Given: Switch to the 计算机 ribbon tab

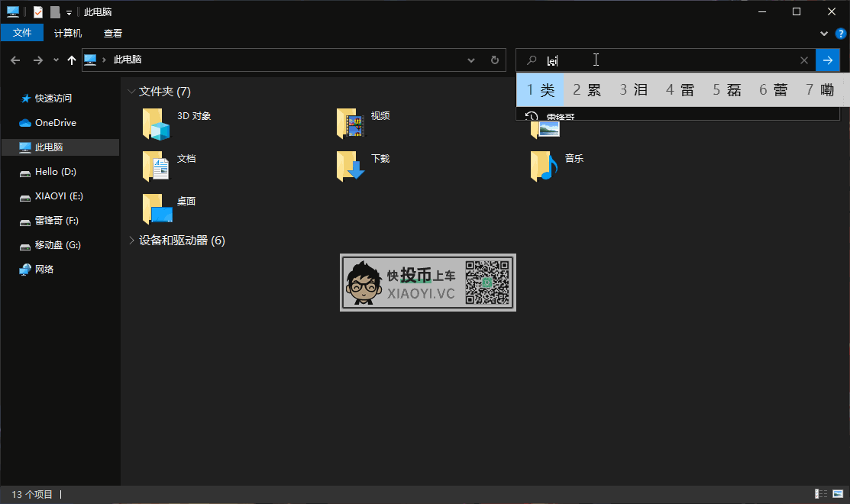Looking at the screenshot, I should tap(68, 33).
